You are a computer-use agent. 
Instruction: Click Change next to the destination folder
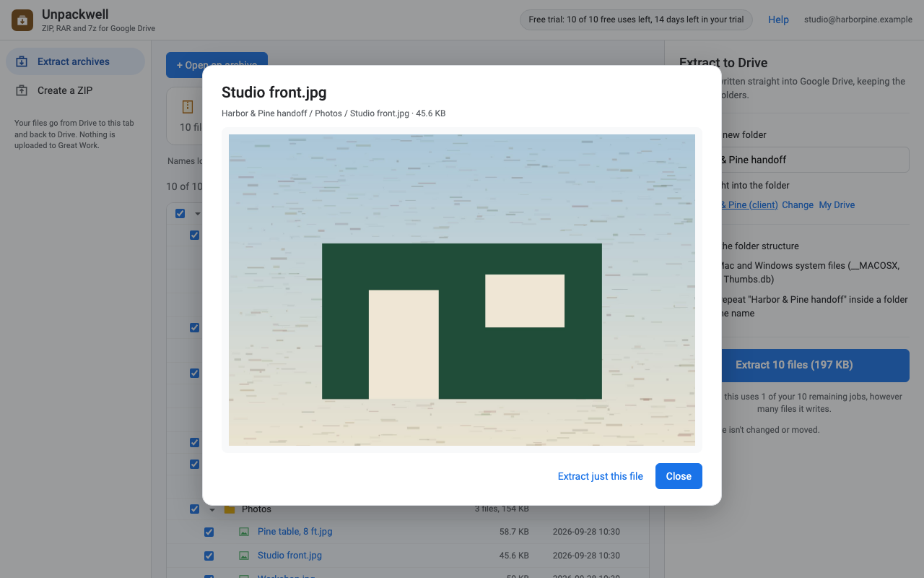(798, 205)
